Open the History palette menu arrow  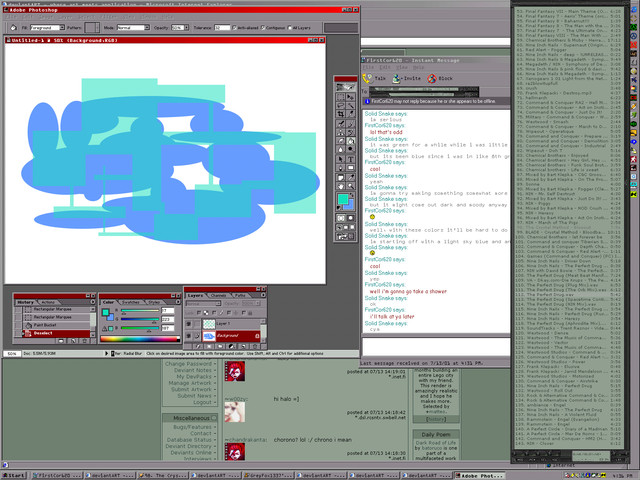click(93, 302)
